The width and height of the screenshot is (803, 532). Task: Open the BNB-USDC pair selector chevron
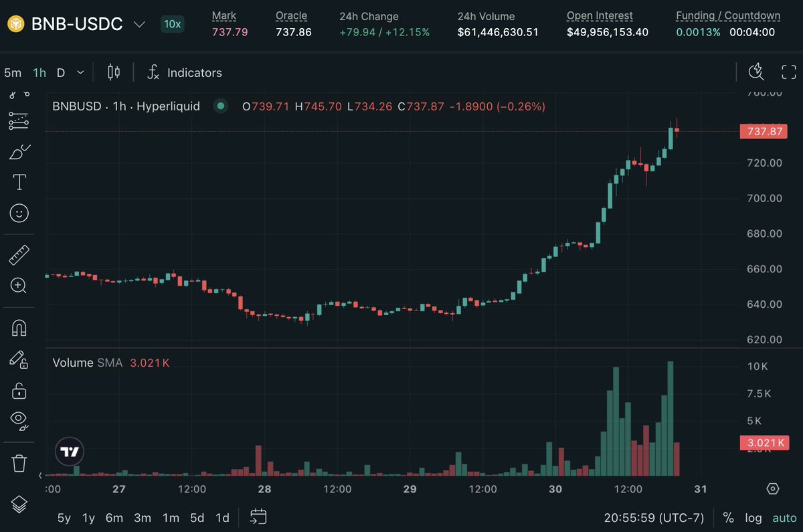[139, 24]
